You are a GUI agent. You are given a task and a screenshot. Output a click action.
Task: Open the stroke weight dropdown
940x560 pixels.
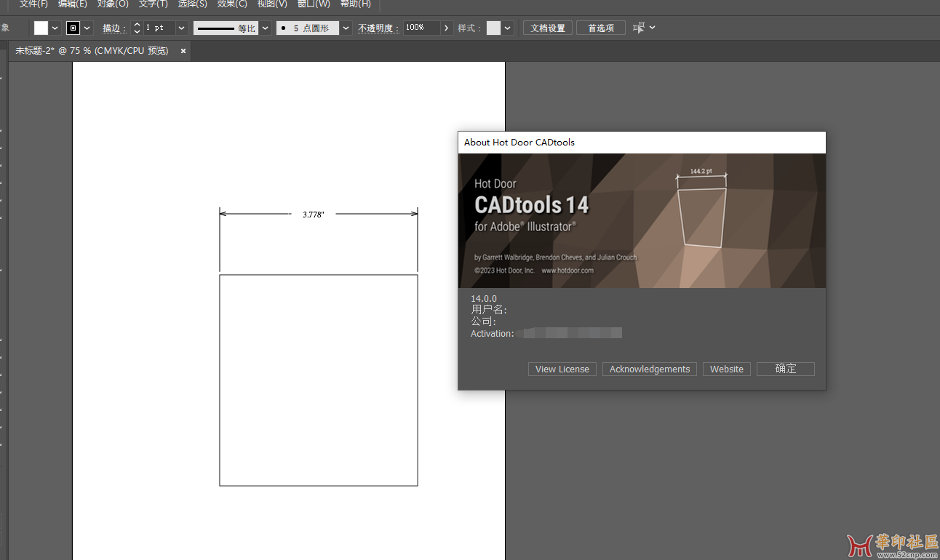click(182, 28)
